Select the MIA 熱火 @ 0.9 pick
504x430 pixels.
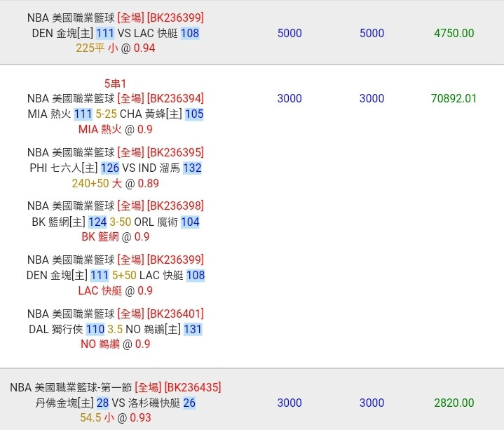click(115, 129)
